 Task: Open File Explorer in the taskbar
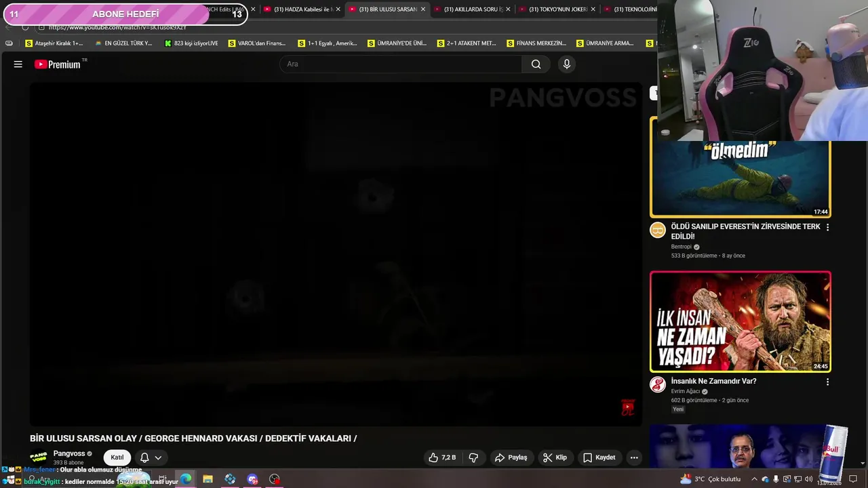pos(208,479)
